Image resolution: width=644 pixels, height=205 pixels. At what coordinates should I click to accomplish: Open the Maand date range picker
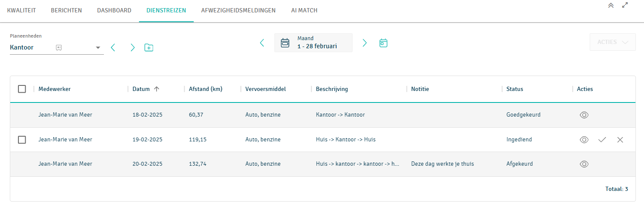(x=313, y=43)
